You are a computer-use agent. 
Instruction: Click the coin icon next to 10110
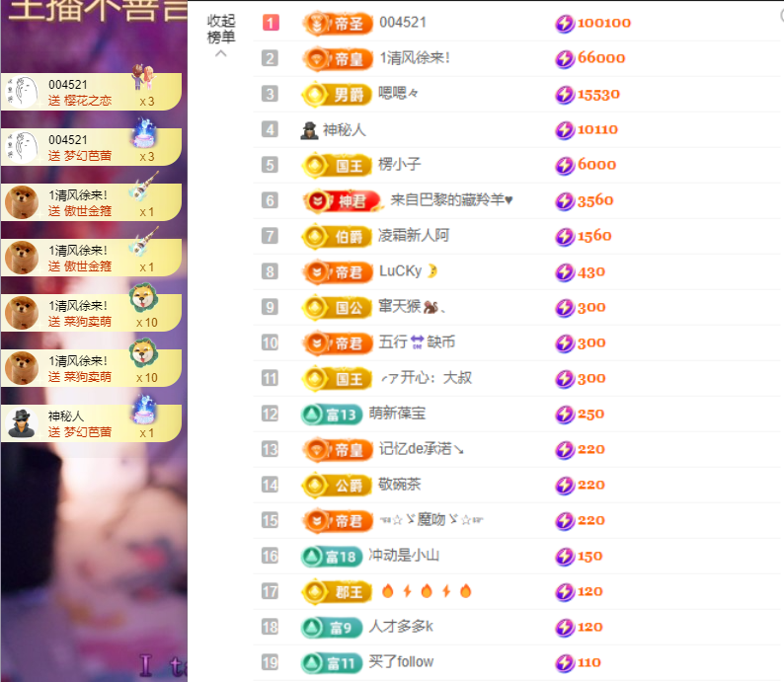[x=565, y=130]
